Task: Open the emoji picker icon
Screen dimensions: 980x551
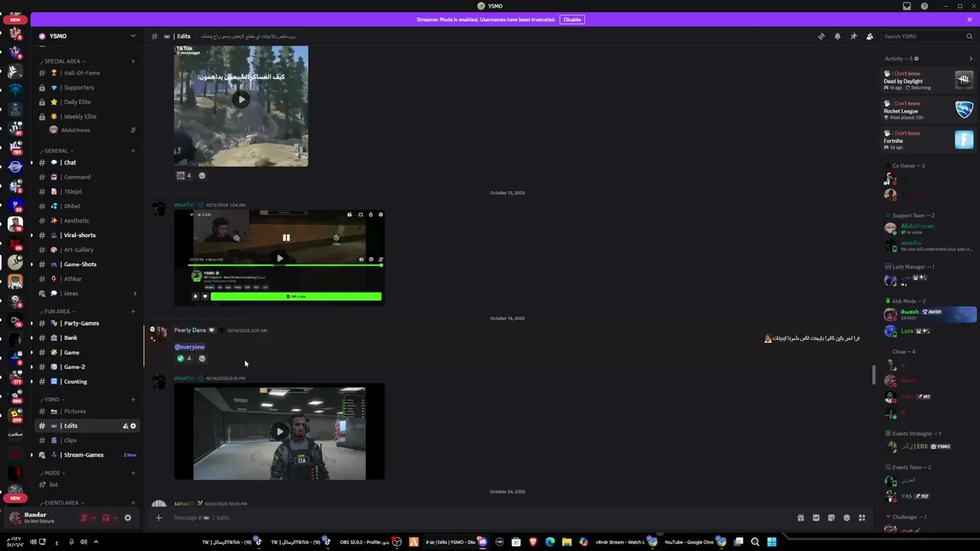Action: coord(847,517)
